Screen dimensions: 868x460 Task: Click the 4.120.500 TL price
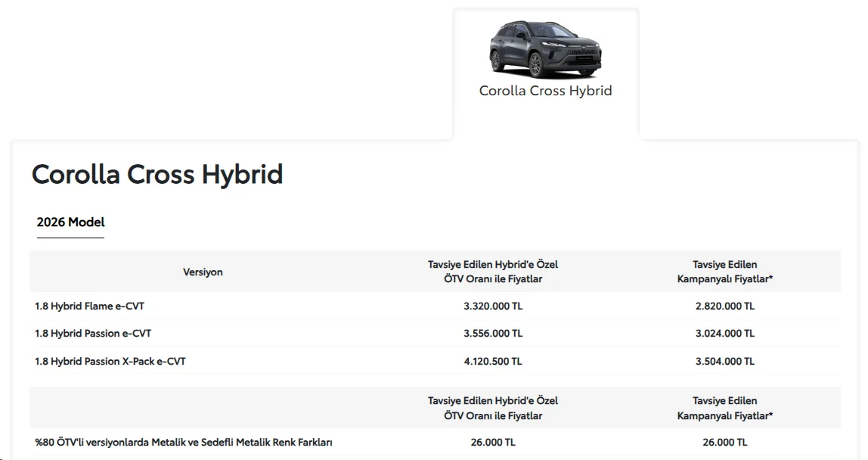pos(493,361)
